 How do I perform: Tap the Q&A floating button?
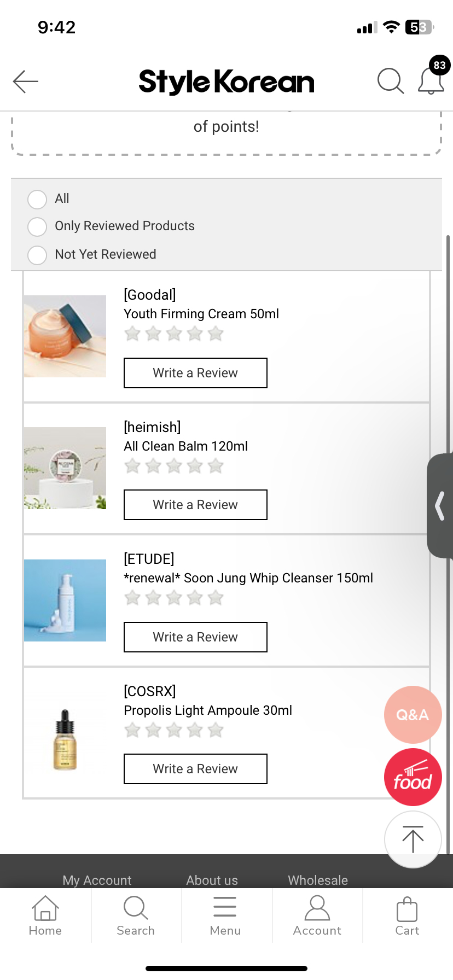(413, 714)
